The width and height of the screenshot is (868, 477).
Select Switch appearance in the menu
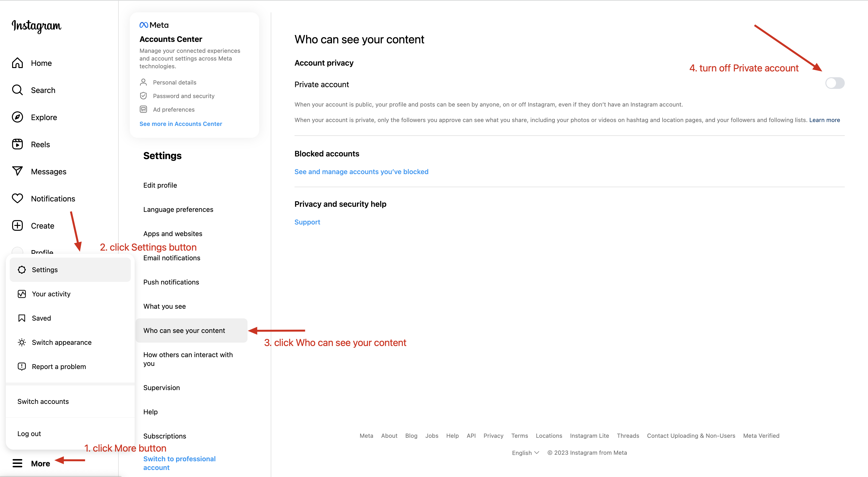61,342
